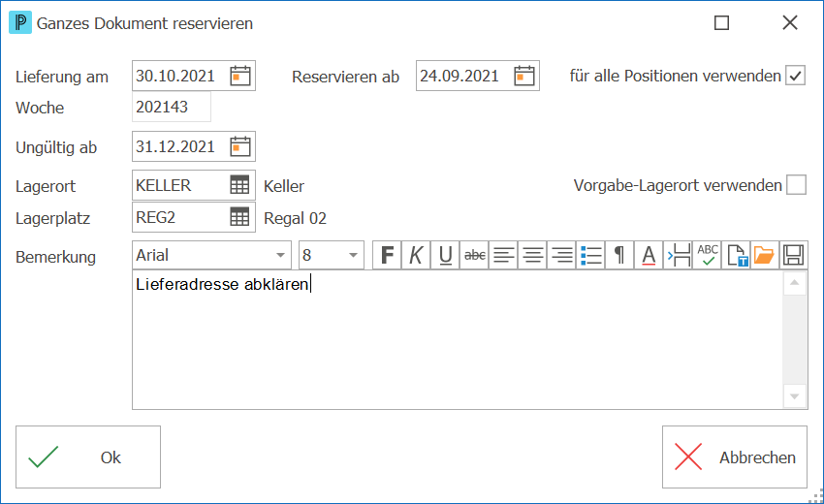Toggle strikethrough formatting
This screenshot has height=504, width=824.
click(475, 256)
